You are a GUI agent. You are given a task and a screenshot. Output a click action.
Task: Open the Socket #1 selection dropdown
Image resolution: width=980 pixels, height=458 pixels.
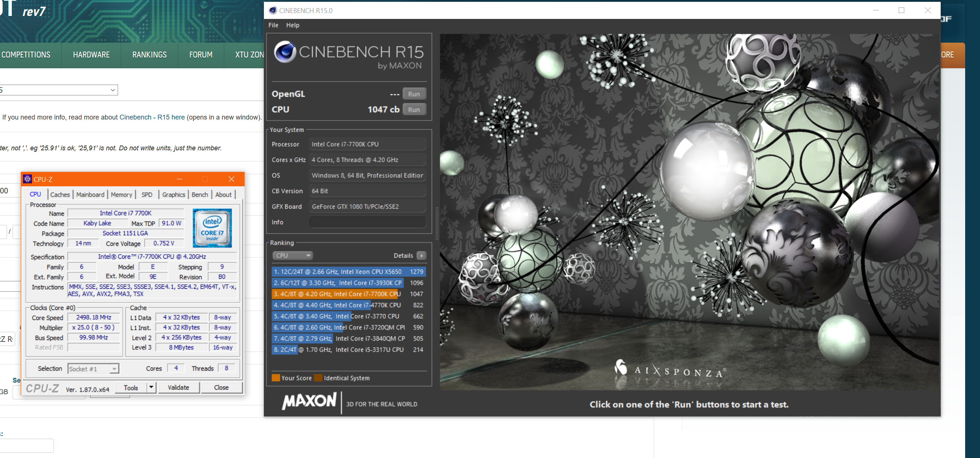click(x=93, y=369)
